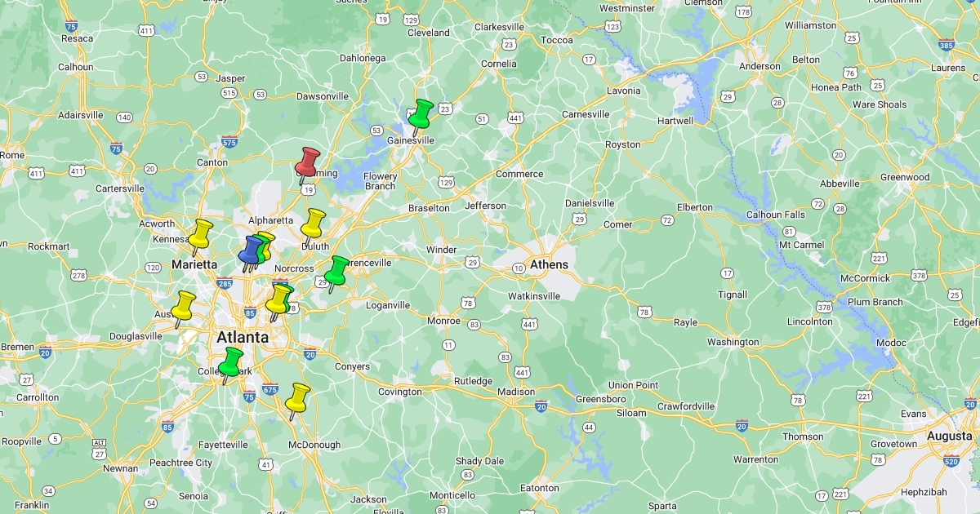Select the Hartwell label
The width and height of the screenshot is (980, 514).
[x=675, y=121]
